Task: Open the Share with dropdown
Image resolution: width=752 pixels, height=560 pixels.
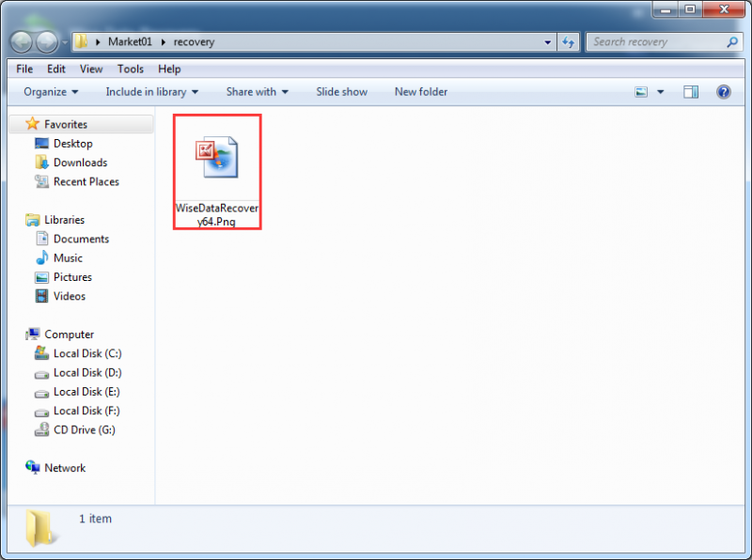Action: pos(257,91)
